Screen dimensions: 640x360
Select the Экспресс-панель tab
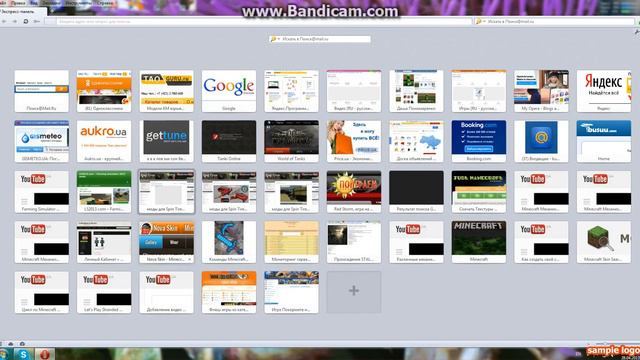point(22,11)
